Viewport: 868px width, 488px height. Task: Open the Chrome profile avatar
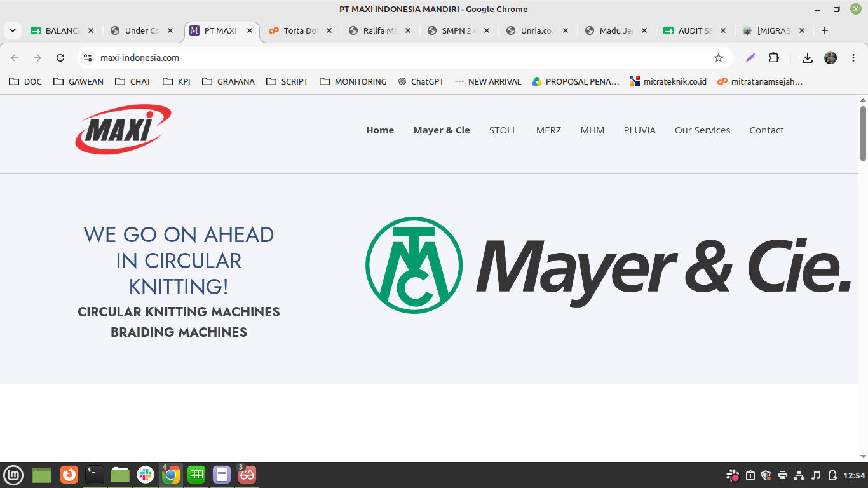pyautogui.click(x=831, y=58)
